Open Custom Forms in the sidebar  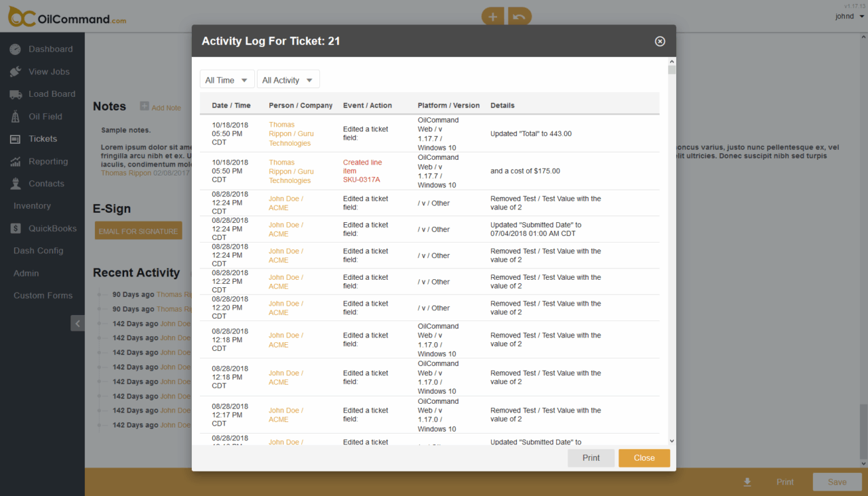point(43,295)
